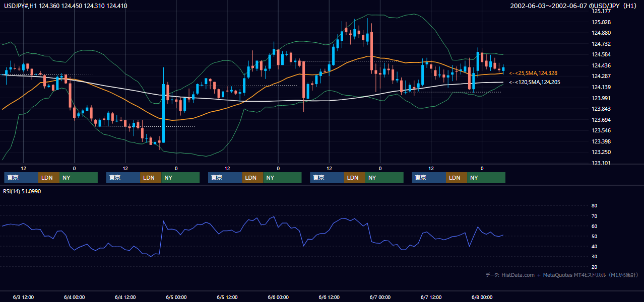This screenshot has height=302, width=644.
Task: Click RSI scale value 60
Action: pos(594,226)
